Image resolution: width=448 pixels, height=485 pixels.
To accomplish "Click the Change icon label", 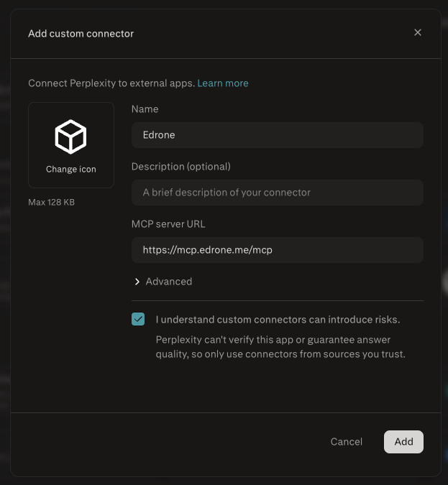I will pyautogui.click(x=71, y=169).
